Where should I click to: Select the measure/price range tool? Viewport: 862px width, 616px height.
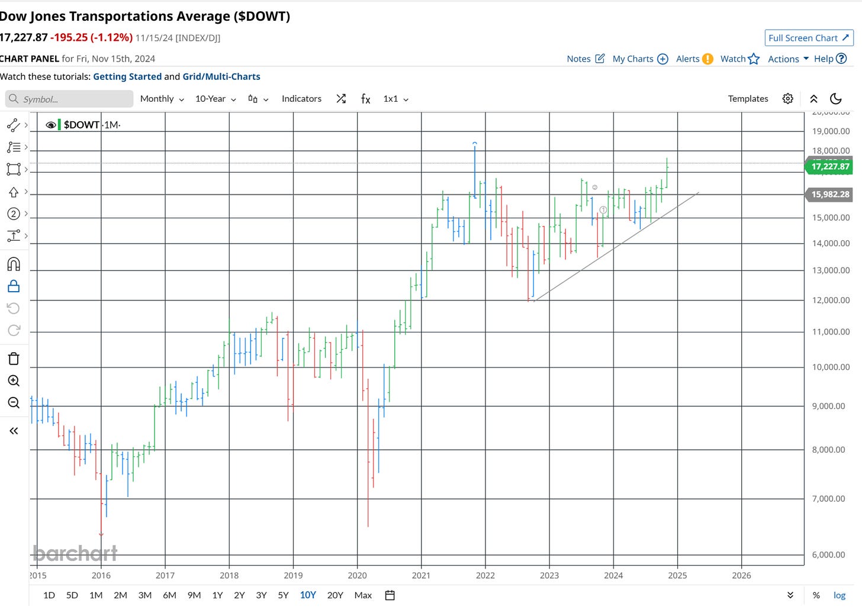click(x=14, y=236)
